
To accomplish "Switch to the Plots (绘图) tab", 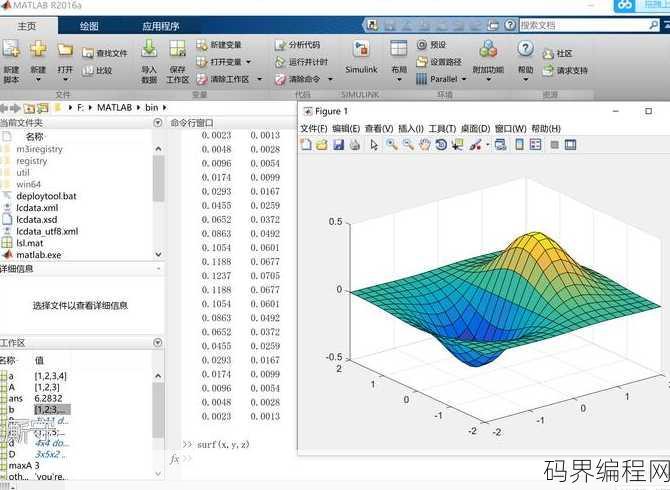I will [89, 26].
